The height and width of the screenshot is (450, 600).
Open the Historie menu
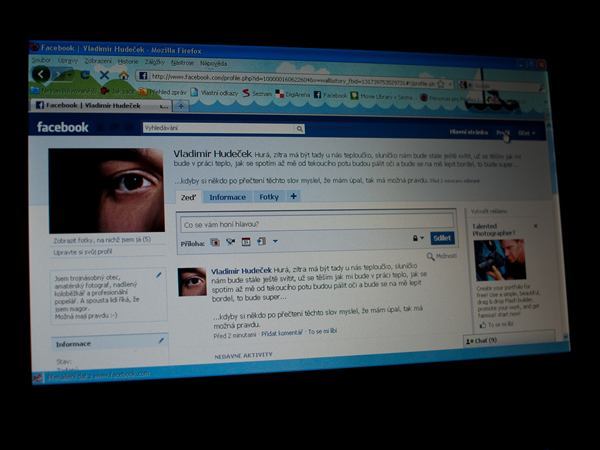[x=128, y=61]
